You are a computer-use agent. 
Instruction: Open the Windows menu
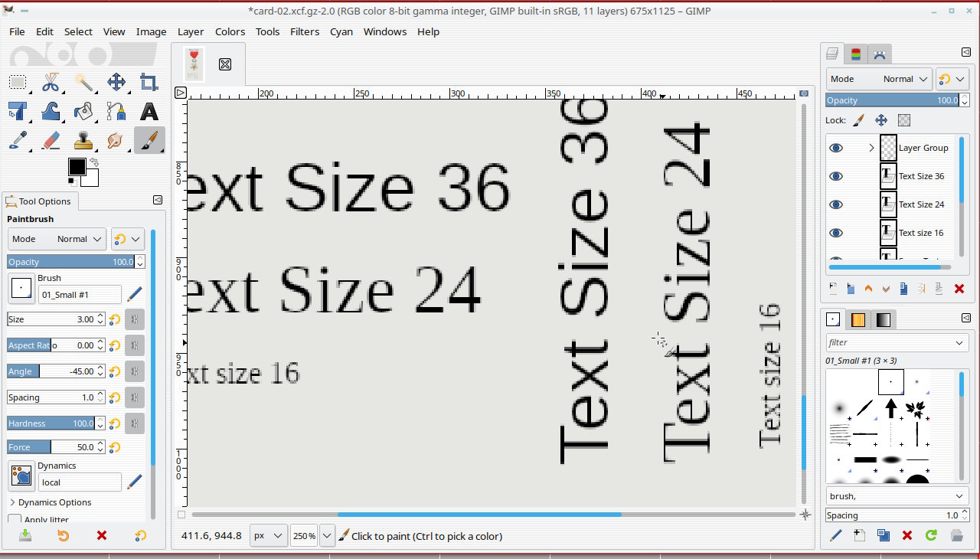point(385,31)
